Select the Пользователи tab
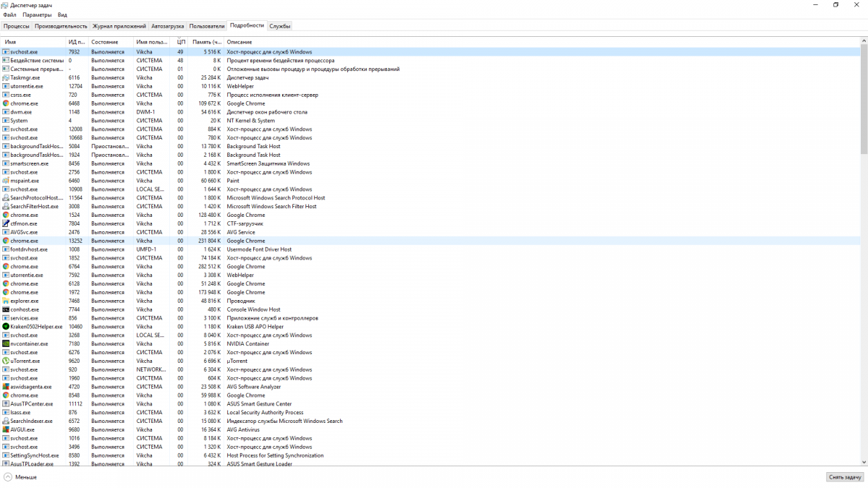This screenshot has width=868, height=488. 208,26
